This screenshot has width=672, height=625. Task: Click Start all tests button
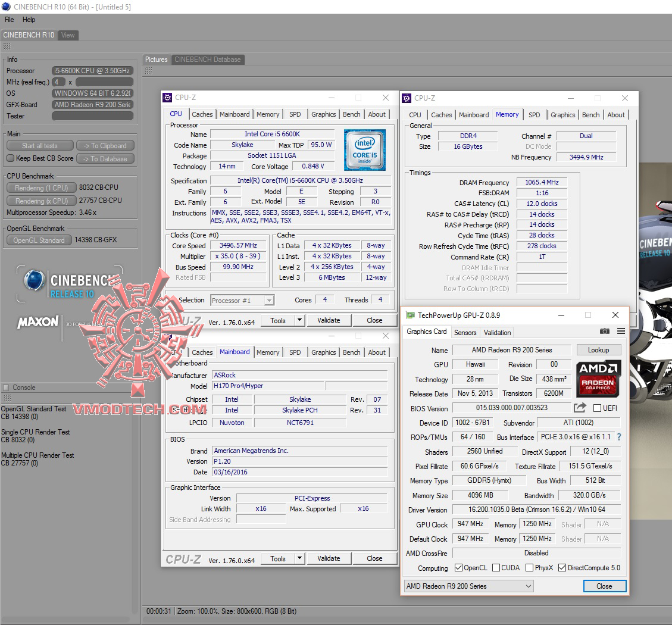tap(40, 146)
